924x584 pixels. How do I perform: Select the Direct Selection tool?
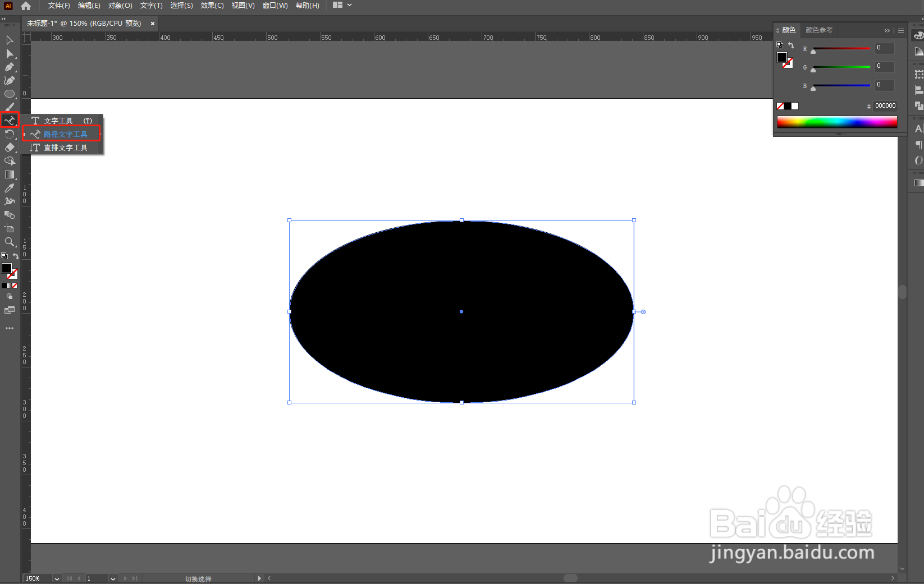[10, 53]
